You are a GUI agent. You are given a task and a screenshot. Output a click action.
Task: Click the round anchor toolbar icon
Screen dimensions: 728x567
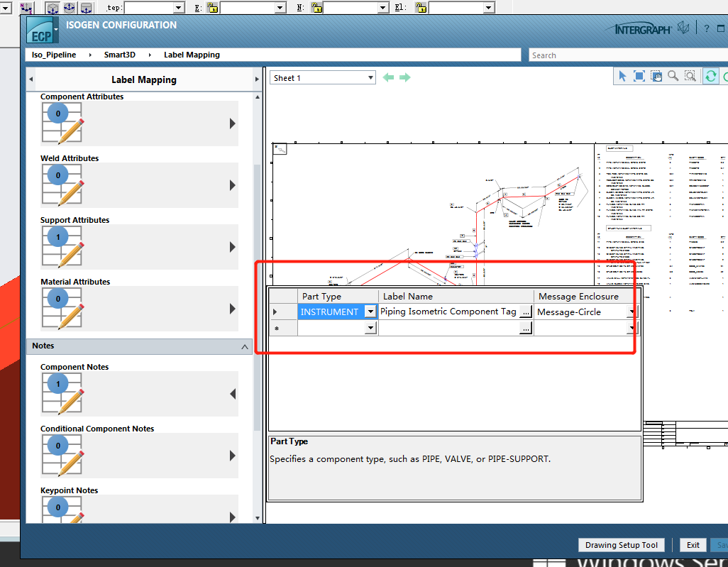pos(69,8)
